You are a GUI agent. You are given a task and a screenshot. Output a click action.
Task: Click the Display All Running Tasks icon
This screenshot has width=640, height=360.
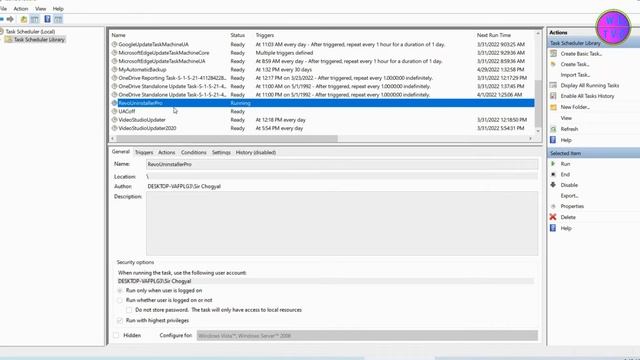coord(553,85)
